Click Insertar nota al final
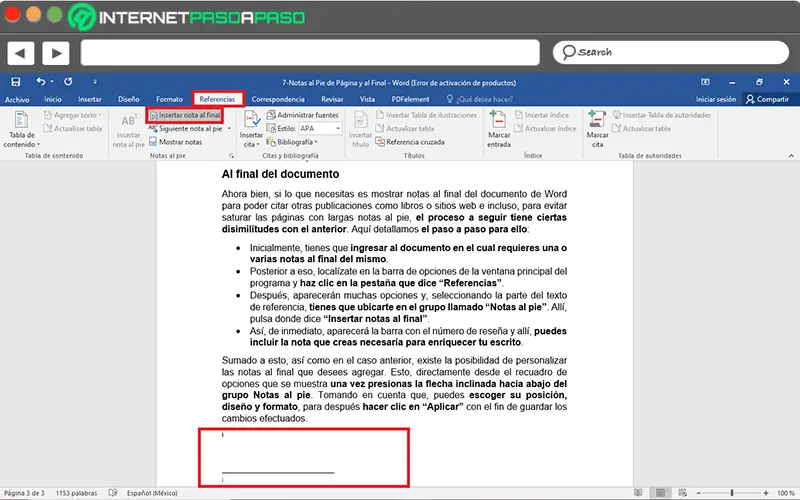 click(185, 115)
